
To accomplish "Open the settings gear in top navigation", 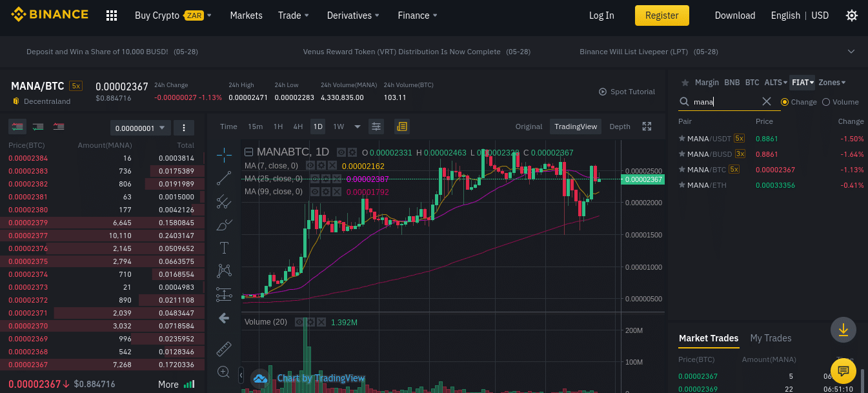I will [x=852, y=15].
